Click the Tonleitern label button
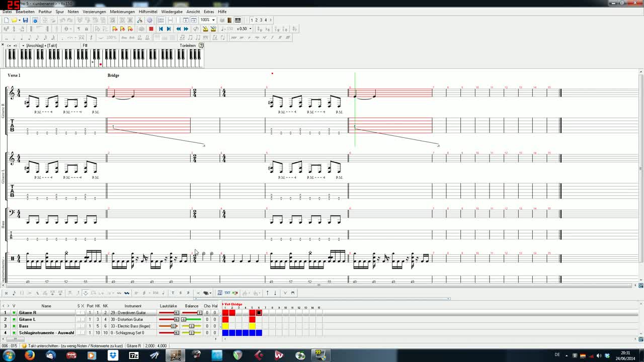The width and height of the screenshot is (644, 362). (x=188, y=45)
